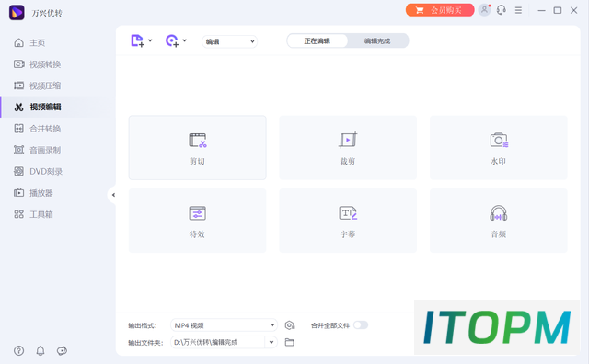Click the 会员购买 button

tap(440, 10)
